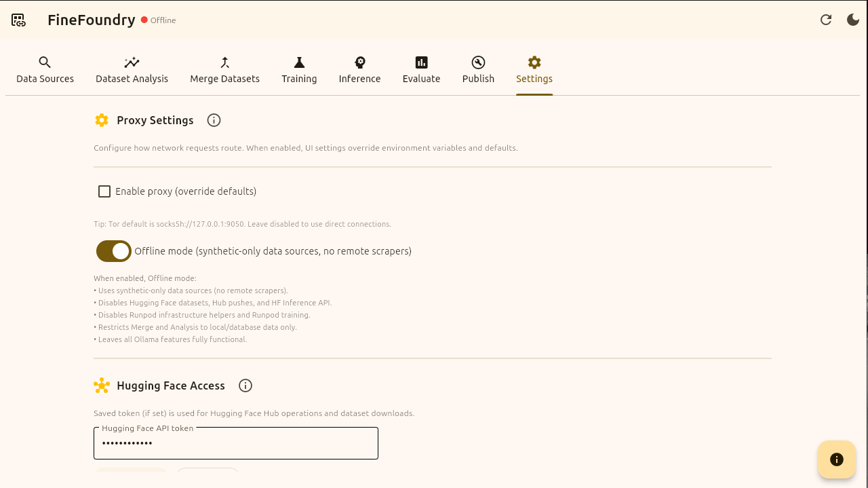Viewport: 868px width, 488px height.
Task: Turn off the Offline mode switch
Action: click(x=114, y=251)
